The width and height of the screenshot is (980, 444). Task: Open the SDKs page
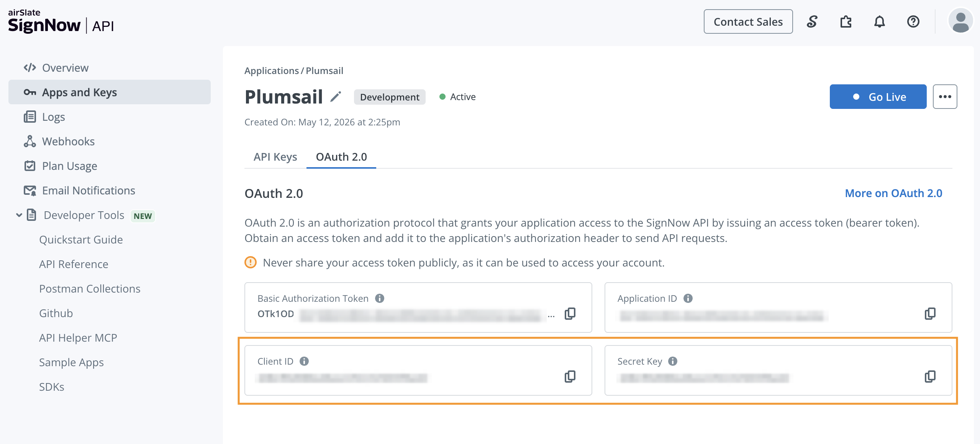[x=52, y=386]
